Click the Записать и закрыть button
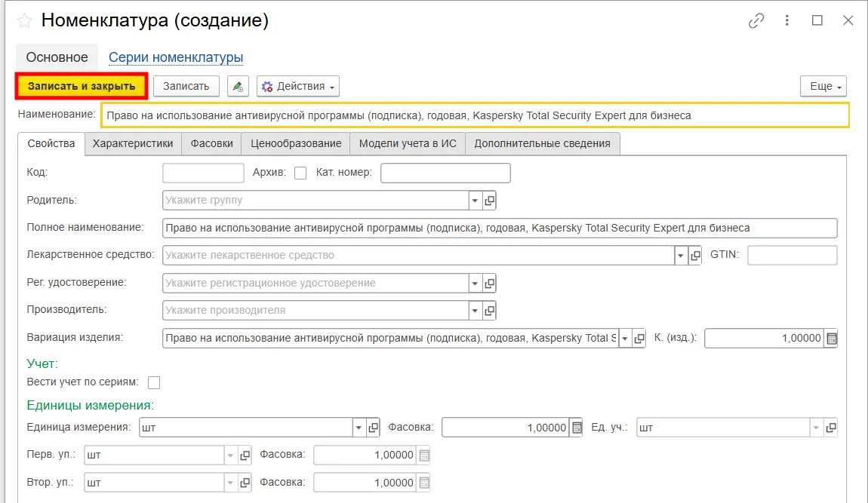868x503 pixels. (x=82, y=86)
